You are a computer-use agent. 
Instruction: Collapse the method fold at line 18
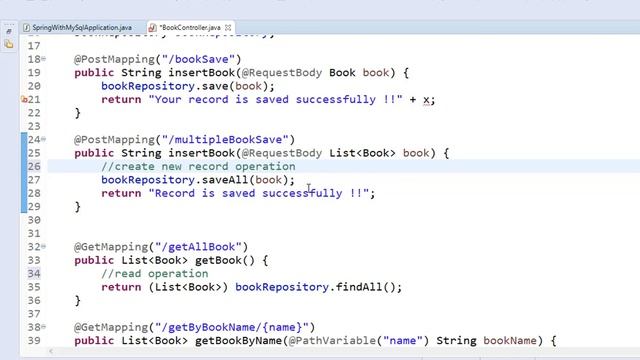[x=43, y=59]
